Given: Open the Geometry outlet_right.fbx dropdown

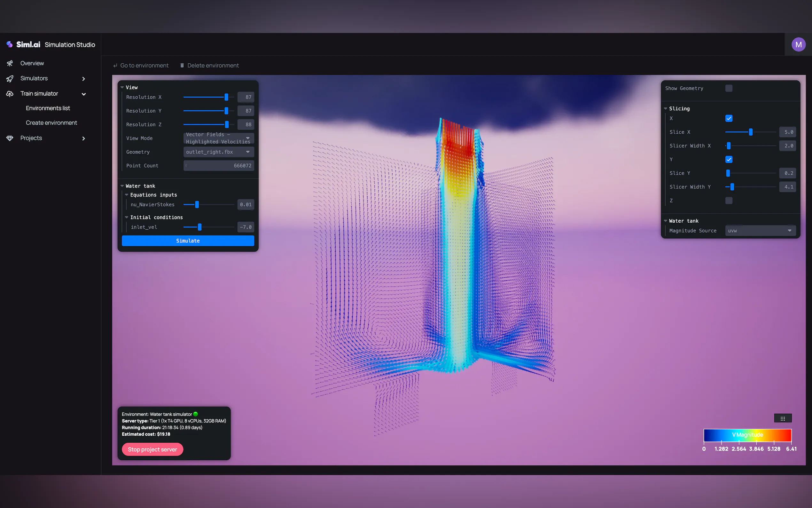Looking at the screenshot, I should pos(219,152).
